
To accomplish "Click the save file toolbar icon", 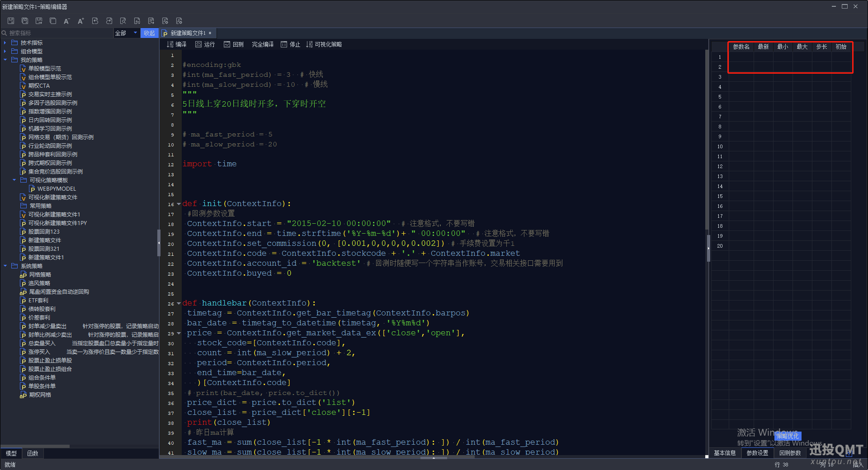I will click(11, 21).
